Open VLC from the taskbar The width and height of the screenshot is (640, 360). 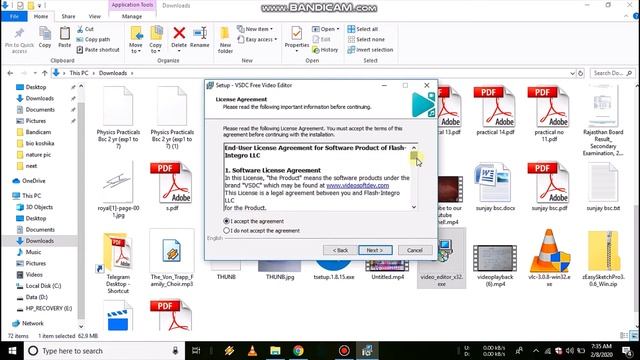(x=252, y=351)
